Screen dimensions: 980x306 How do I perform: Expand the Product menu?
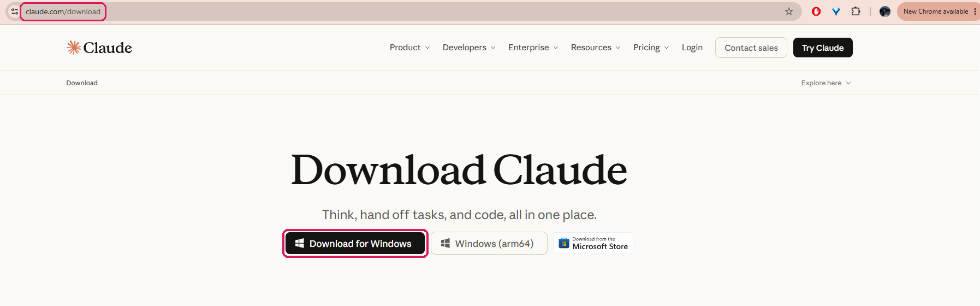coord(409,48)
